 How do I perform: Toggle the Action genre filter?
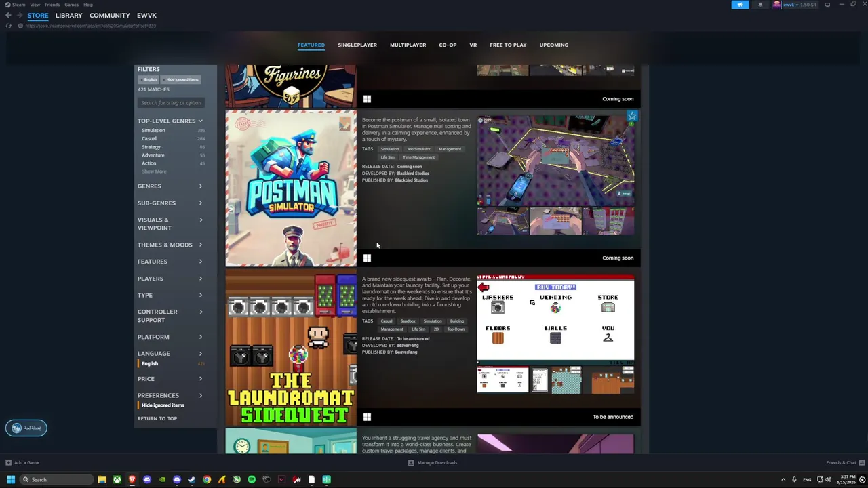[x=172, y=163]
